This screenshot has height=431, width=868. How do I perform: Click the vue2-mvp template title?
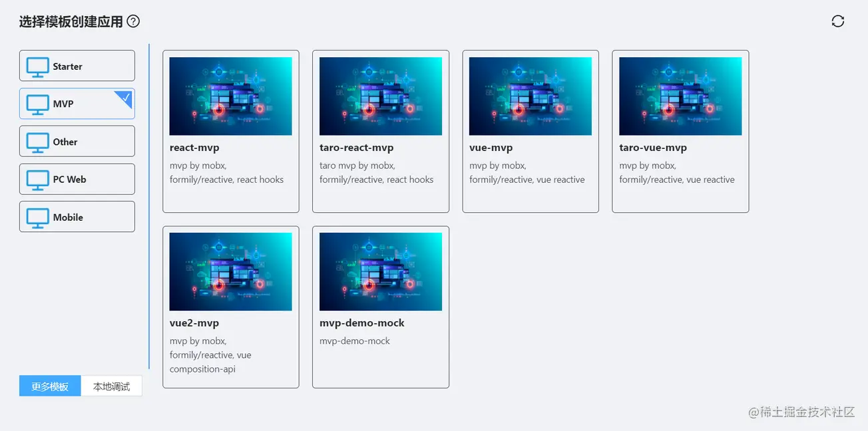[194, 323]
